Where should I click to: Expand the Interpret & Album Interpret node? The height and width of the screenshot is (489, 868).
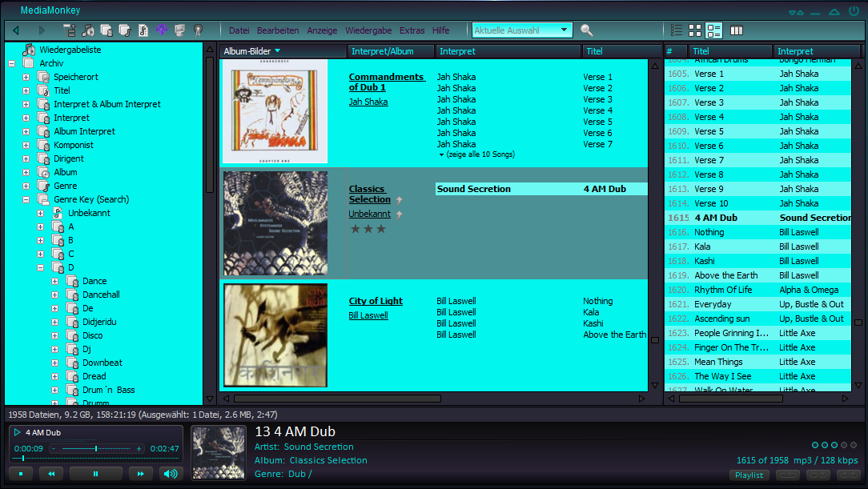coord(26,104)
